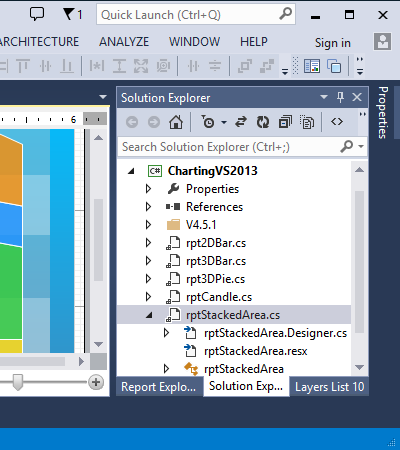Select rptCandle.cs in the tree
400x450 pixels.
(219, 297)
